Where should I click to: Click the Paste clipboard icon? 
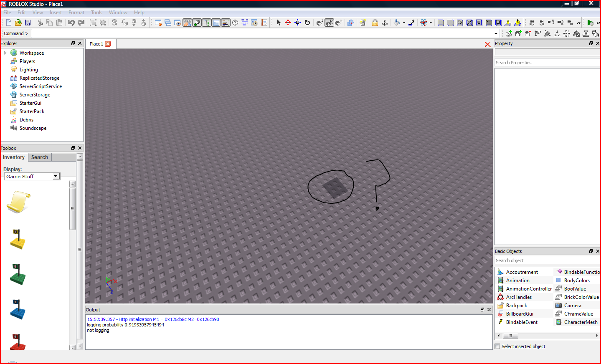(x=59, y=23)
